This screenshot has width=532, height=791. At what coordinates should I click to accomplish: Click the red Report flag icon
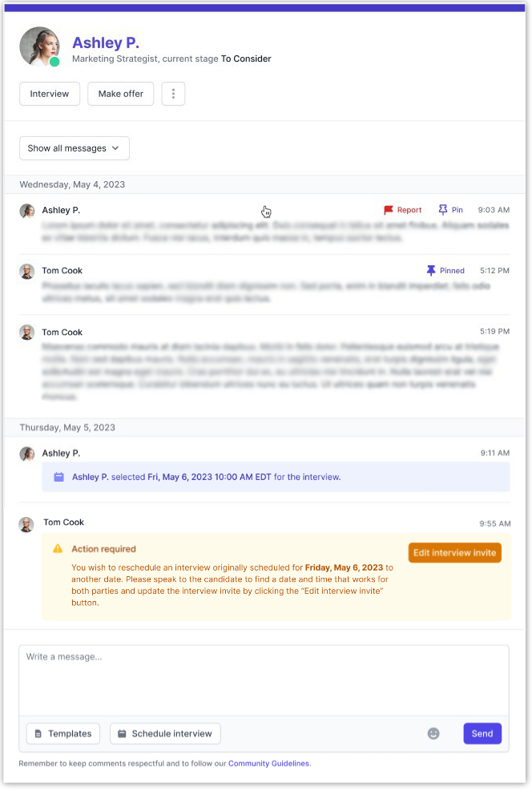(389, 210)
